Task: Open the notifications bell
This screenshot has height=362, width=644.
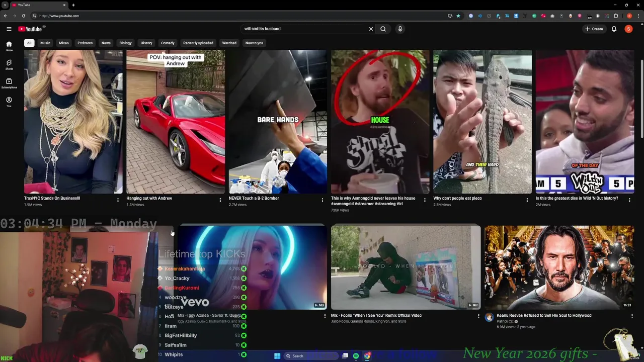Action: [614, 29]
